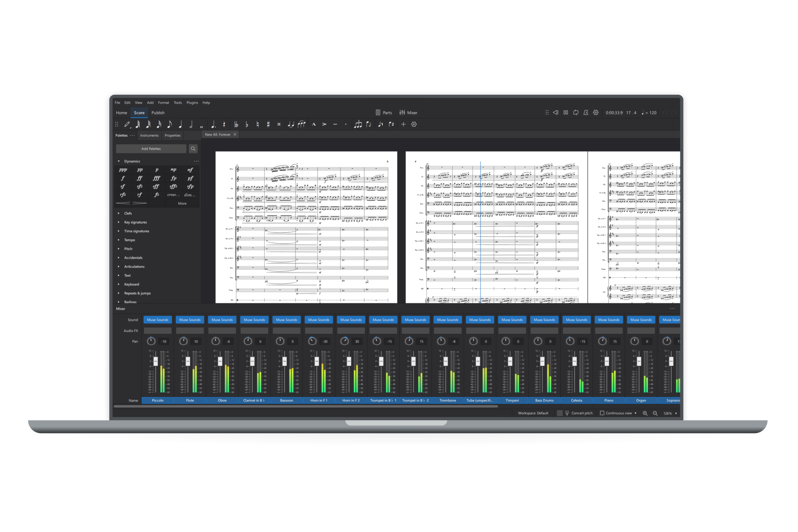Toggle loop playback in the toolbar
Image resolution: width=798 pixels, height=532 pixels.
(576, 112)
